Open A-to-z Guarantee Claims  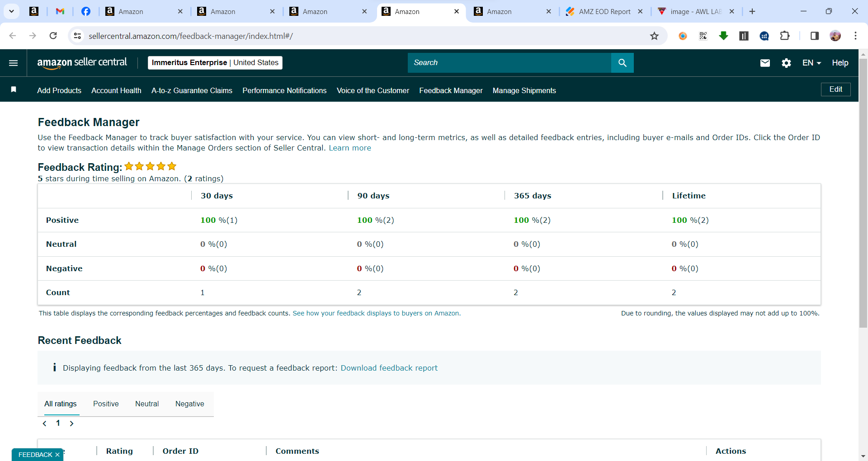(x=192, y=90)
